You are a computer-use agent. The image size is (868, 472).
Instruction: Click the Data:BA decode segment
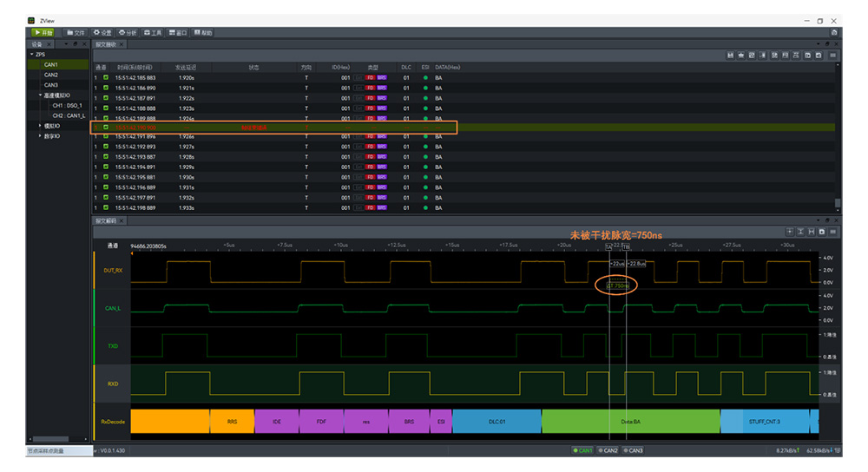pos(630,422)
